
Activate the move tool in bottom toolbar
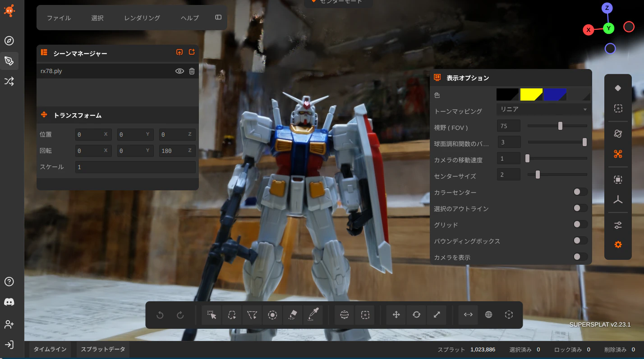pos(396,315)
